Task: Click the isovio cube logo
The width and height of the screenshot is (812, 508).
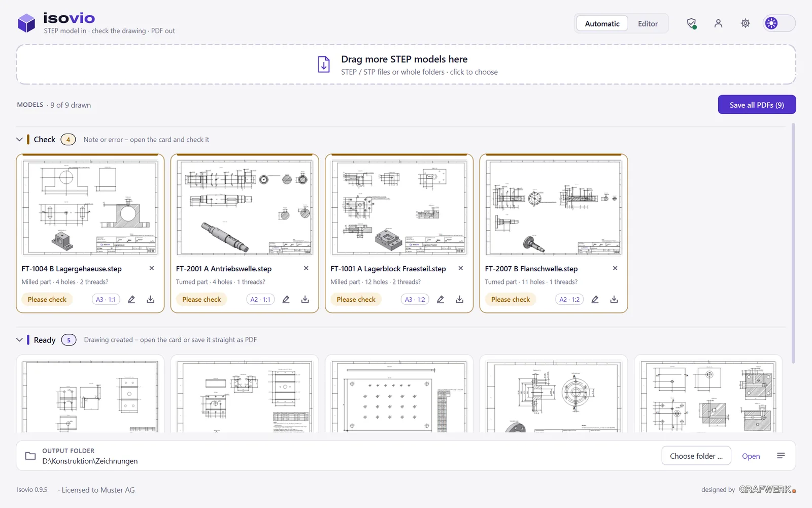Action: [26, 23]
